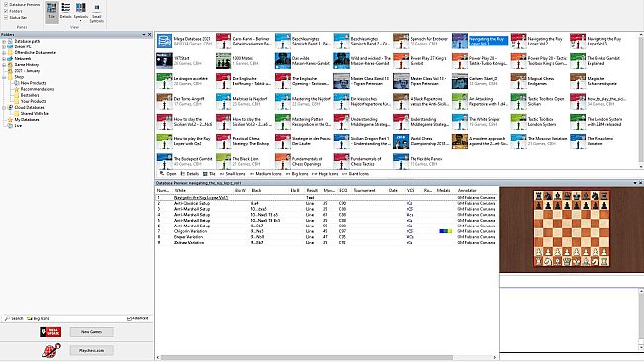Select the Spanisch für Eroberer database icon
This screenshot has height=362, width=644.
pyautogui.click(x=401, y=41)
